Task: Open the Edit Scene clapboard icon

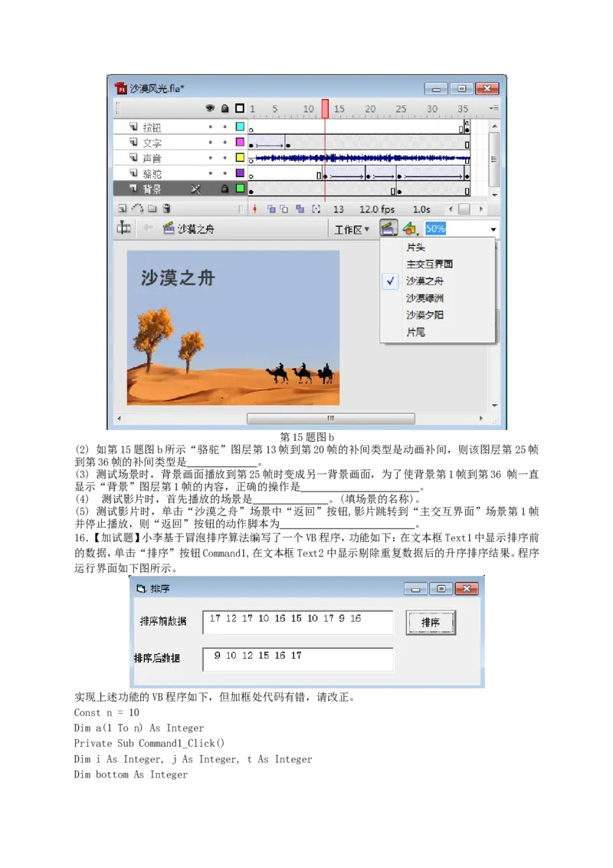Action: click(388, 228)
